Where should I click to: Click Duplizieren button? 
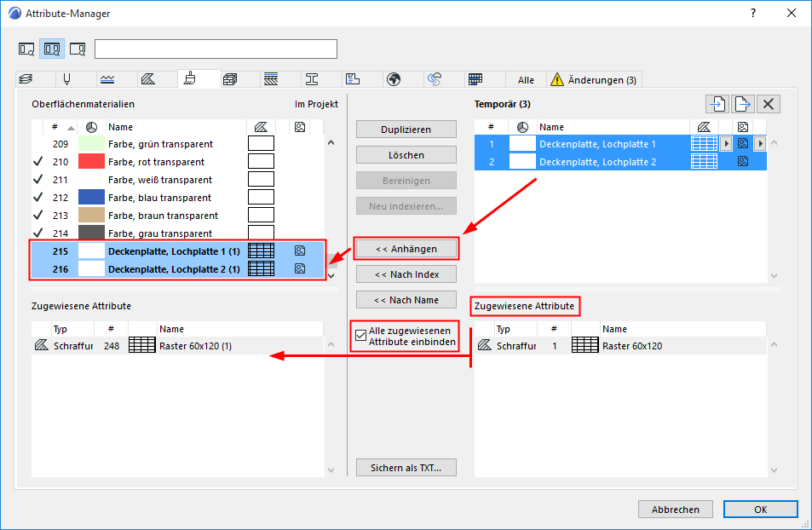pos(406,130)
